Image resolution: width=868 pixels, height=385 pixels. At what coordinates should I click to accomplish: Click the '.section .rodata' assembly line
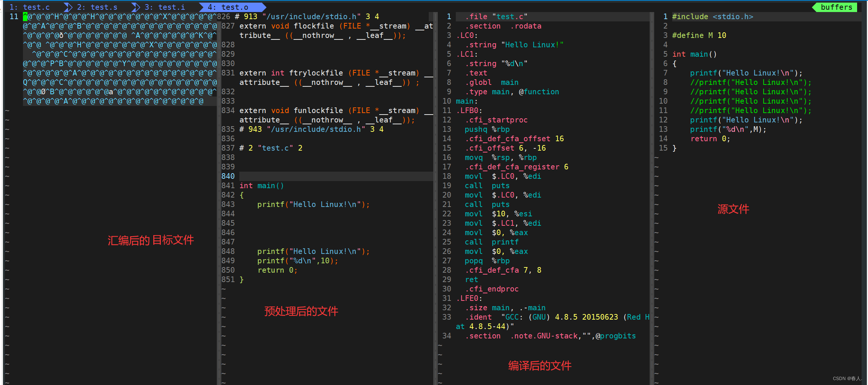(x=503, y=26)
